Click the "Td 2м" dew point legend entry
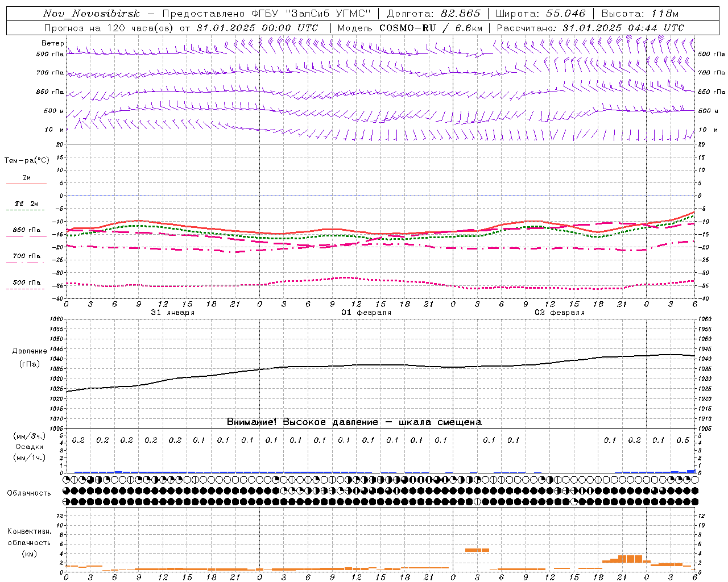728x582 pixels. pyautogui.click(x=26, y=203)
